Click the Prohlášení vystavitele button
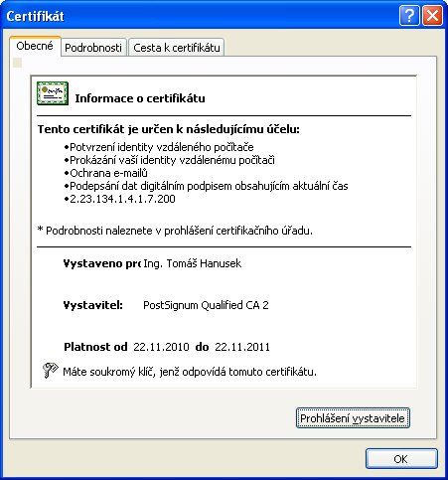The width and height of the screenshot is (448, 480). pyautogui.click(x=353, y=418)
